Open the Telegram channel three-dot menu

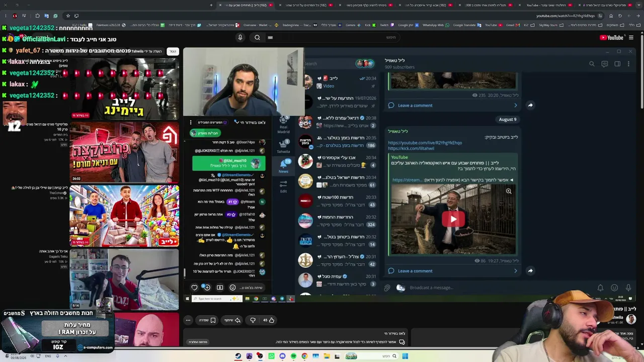(628, 64)
